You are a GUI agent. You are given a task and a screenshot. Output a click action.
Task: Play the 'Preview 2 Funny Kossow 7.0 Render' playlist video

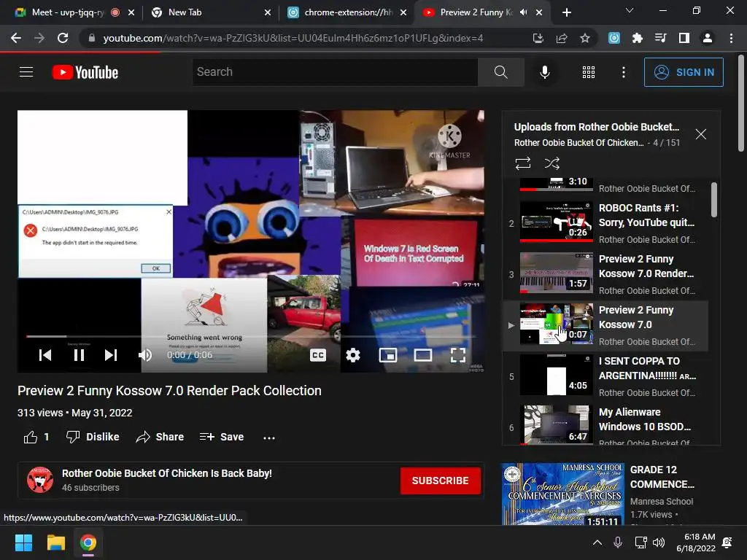click(x=606, y=274)
